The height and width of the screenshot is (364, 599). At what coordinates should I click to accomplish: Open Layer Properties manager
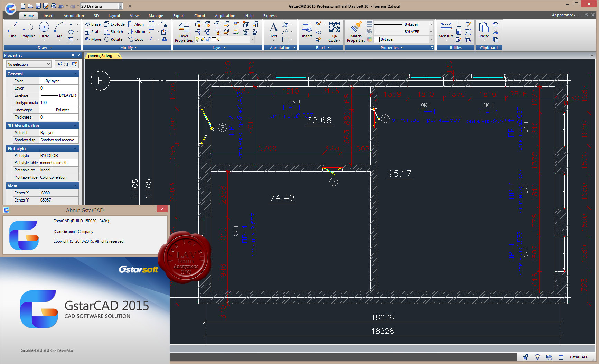pos(184,32)
